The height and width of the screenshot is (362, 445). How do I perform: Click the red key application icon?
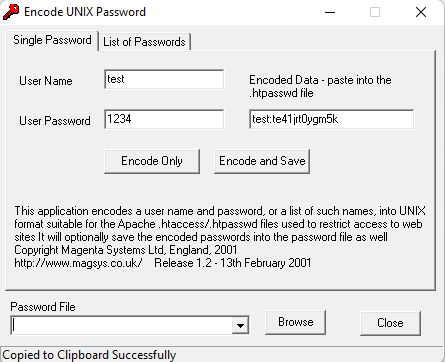11,12
